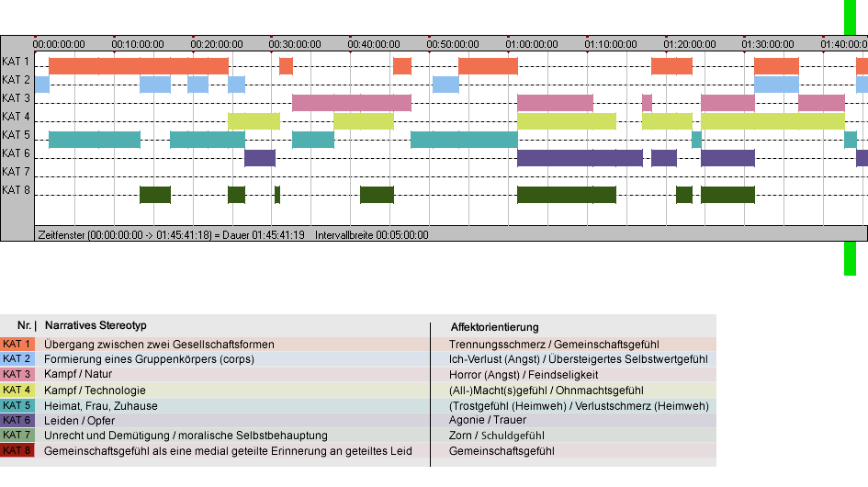868x487 pixels.
Task: Select 'Übergang zwischen zwei Gesellschaftsformen' legend text
Action: (160, 345)
